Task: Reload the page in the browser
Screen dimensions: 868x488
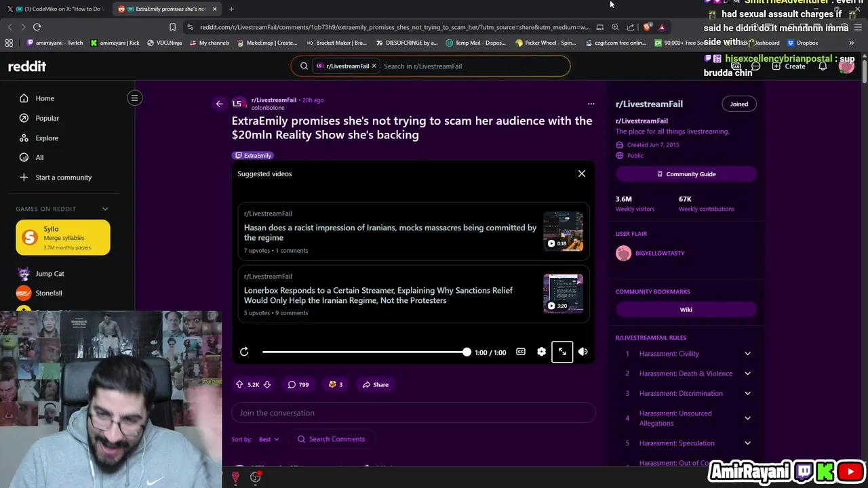Action: click(x=37, y=27)
